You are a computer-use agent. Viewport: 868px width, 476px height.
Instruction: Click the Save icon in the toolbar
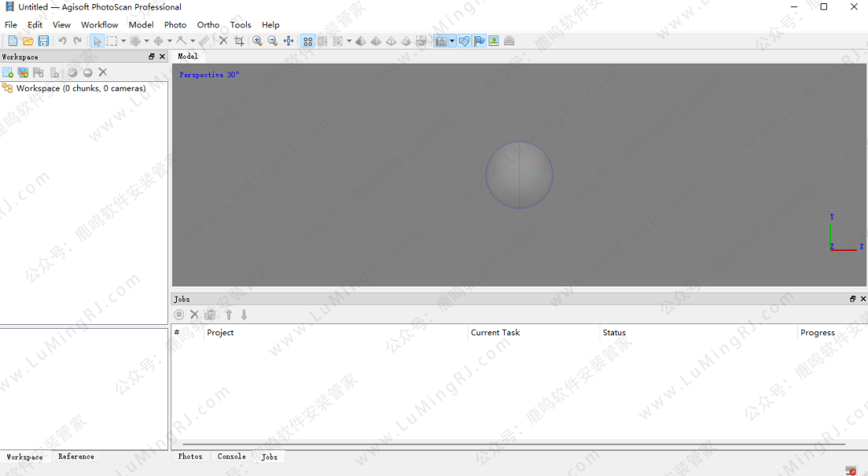pyautogui.click(x=43, y=41)
